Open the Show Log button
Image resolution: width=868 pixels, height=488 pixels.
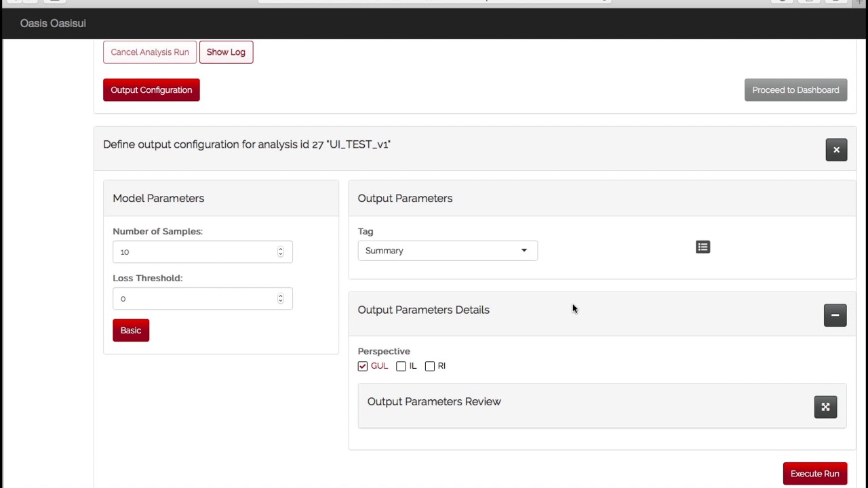point(226,52)
